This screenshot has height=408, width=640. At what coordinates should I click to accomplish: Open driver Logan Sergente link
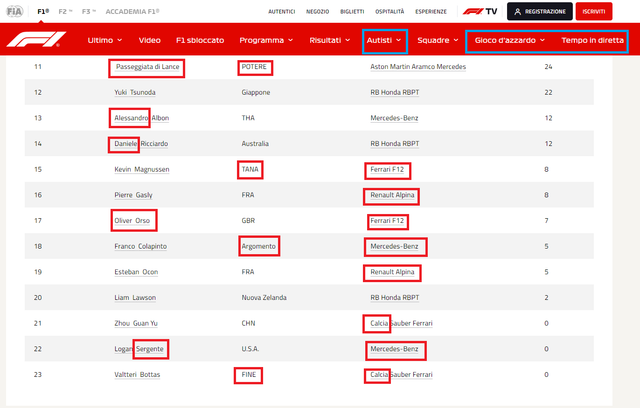(x=139, y=349)
